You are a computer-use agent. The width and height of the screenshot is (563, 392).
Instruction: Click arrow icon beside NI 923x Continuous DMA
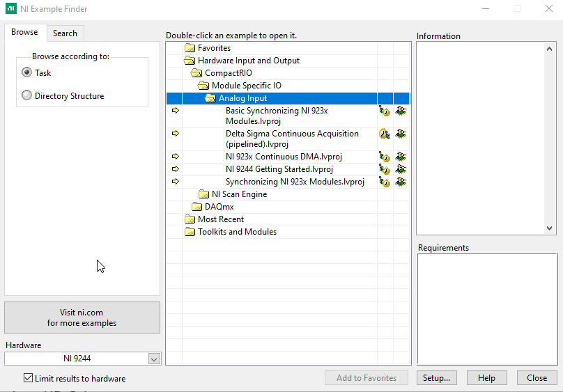point(175,157)
